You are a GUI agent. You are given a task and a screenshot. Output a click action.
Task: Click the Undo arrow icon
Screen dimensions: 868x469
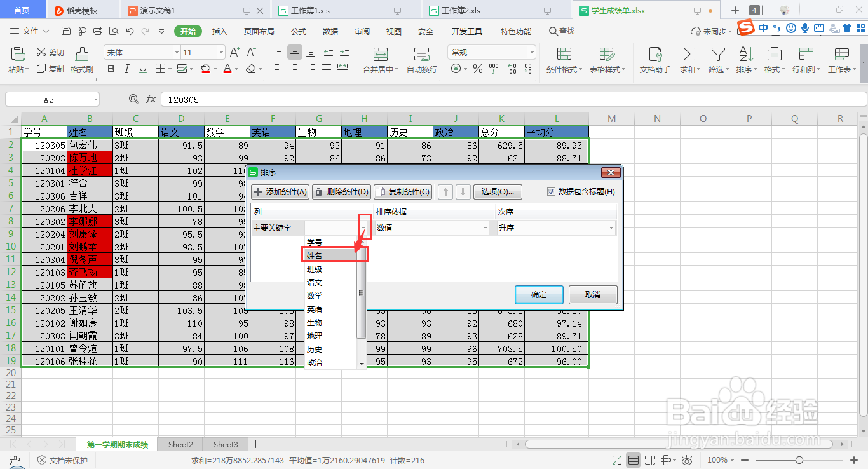[x=130, y=31]
